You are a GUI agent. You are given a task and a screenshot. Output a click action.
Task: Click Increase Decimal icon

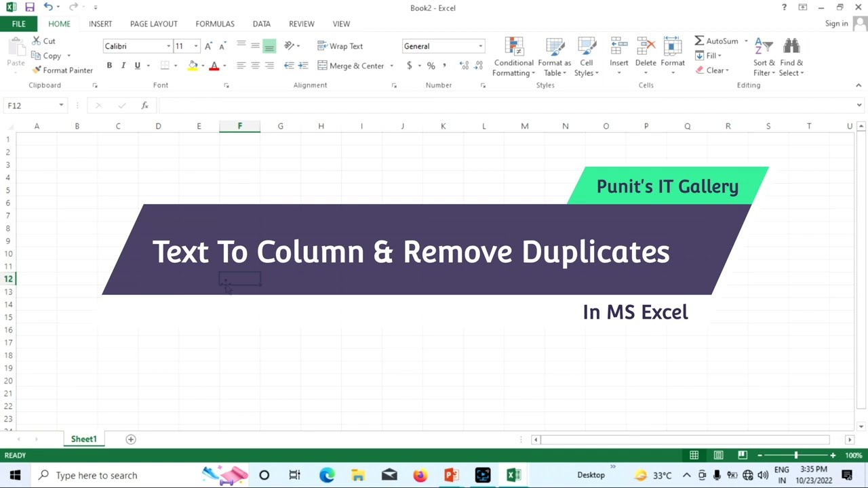coord(464,66)
